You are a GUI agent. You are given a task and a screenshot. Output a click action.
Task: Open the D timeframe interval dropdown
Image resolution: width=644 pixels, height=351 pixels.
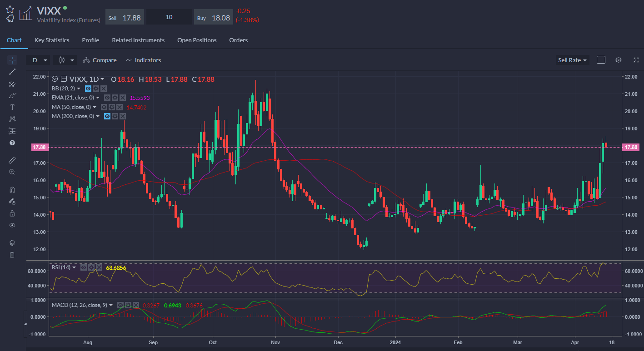pos(38,60)
